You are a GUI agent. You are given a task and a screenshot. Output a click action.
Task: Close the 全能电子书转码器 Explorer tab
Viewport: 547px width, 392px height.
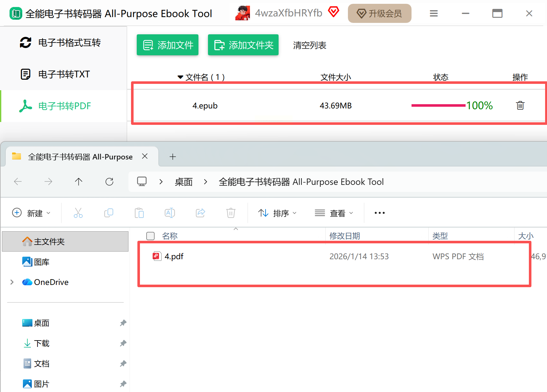click(145, 156)
